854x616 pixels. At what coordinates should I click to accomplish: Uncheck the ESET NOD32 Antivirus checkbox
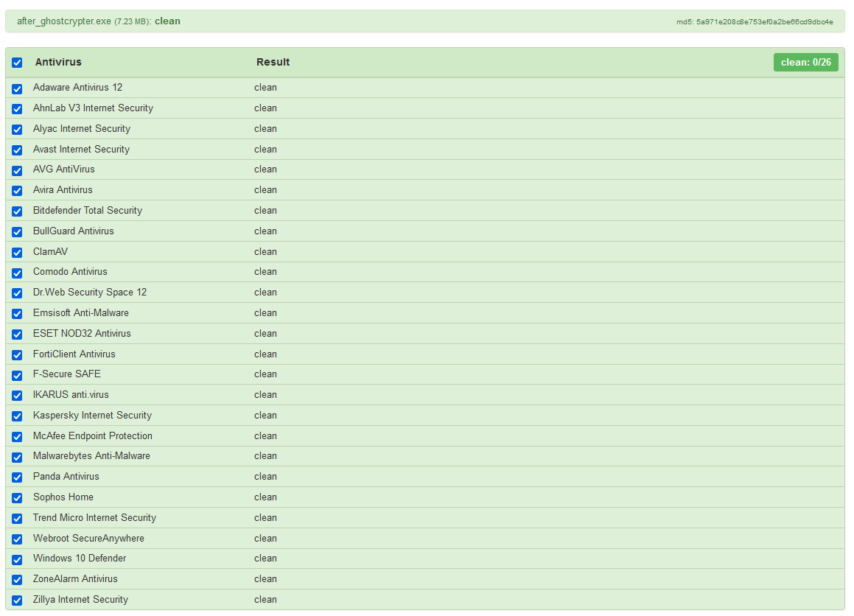pyautogui.click(x=17, y=335)
